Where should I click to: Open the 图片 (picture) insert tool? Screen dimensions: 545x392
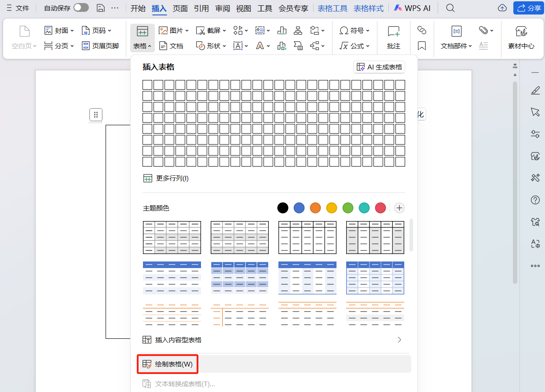172,30
